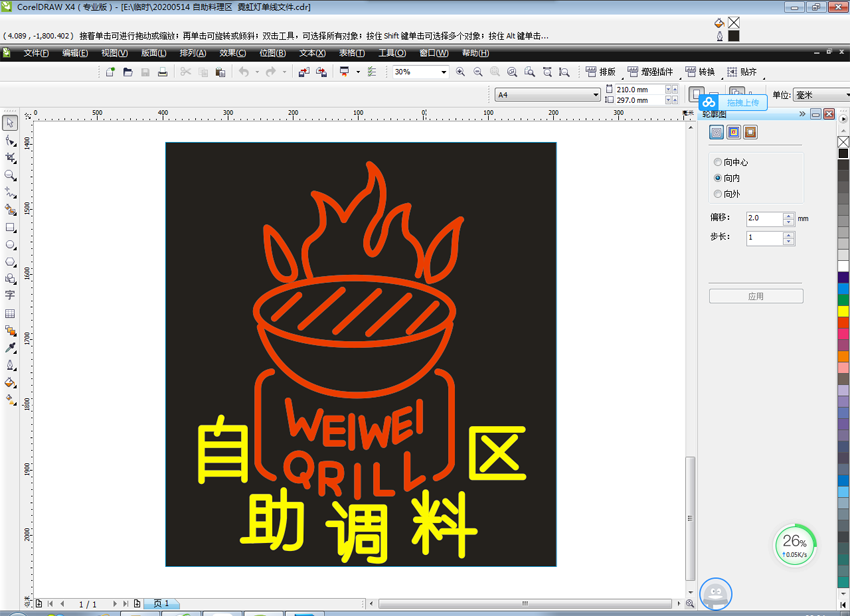
Task: Click the 偏移 offset value field
Action: coord(764,219)
